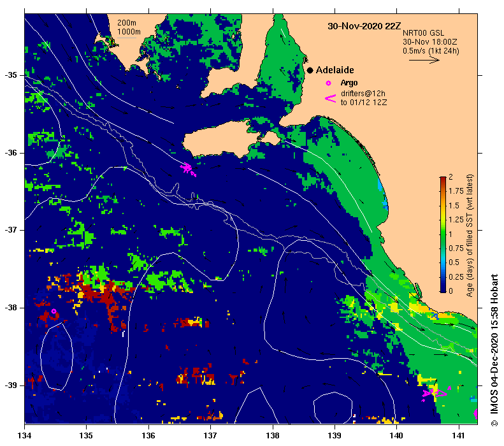Click magenta drifter cluster near 140.5E 39S

pyautogui.click(x=435, y=393)
